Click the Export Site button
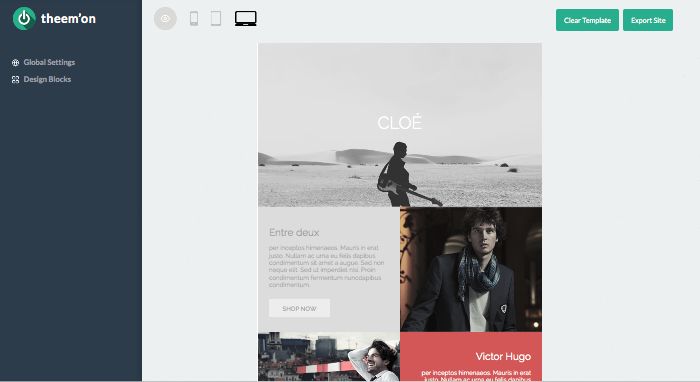The height and width of the screenshot is (382, 700). 648,20
